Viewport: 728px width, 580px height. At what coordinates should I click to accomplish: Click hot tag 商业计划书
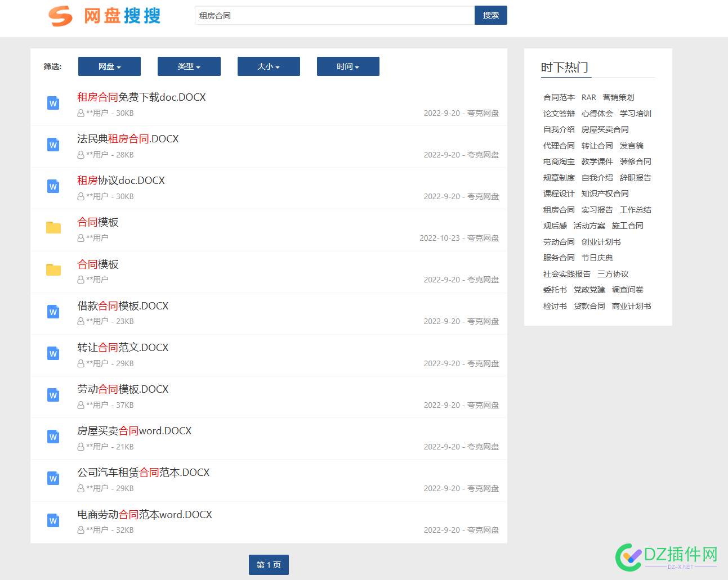pyautogui.click(x=632, y=306)
